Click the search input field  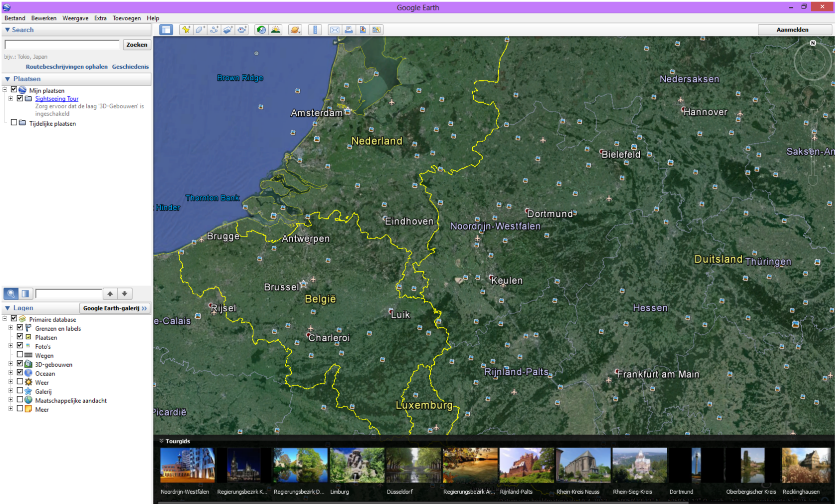tap(62, 45)
